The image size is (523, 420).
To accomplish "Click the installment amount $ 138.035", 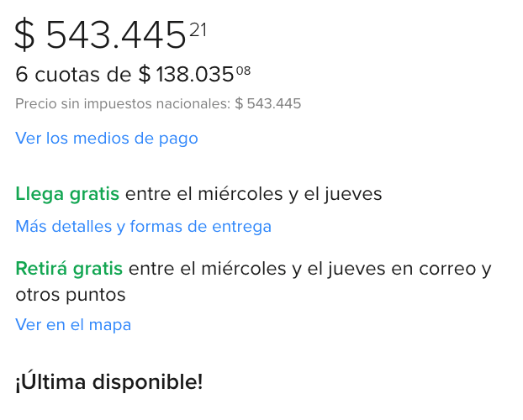I will [186, 75].
